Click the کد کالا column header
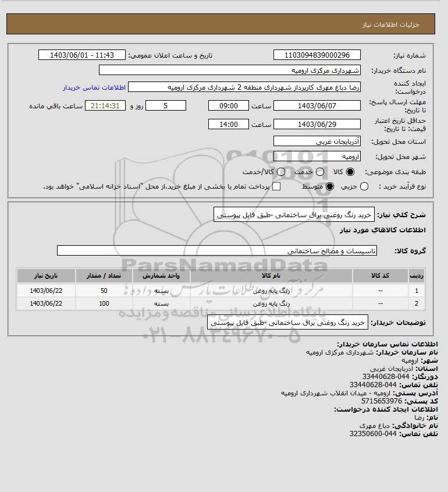Viewport: 448px width, 492px height. click(x=380, y=276)
